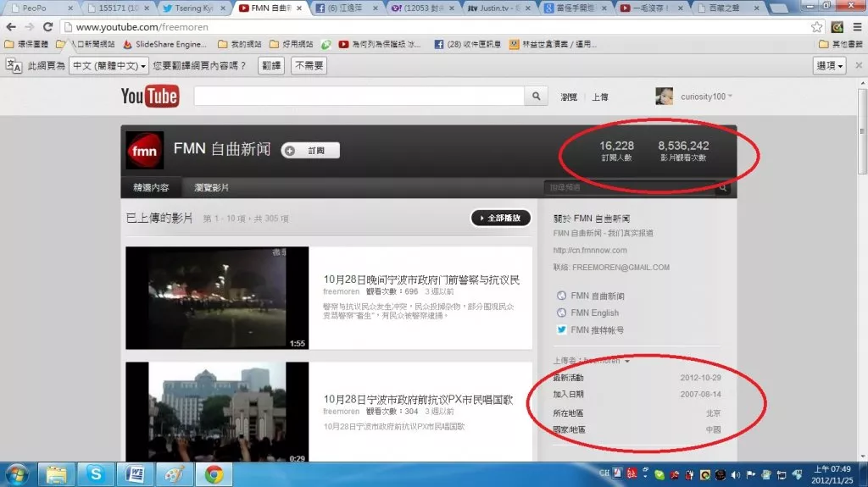
Task: Open the FMN 自由新闻 sidebar link
Action: coord(598,296)
